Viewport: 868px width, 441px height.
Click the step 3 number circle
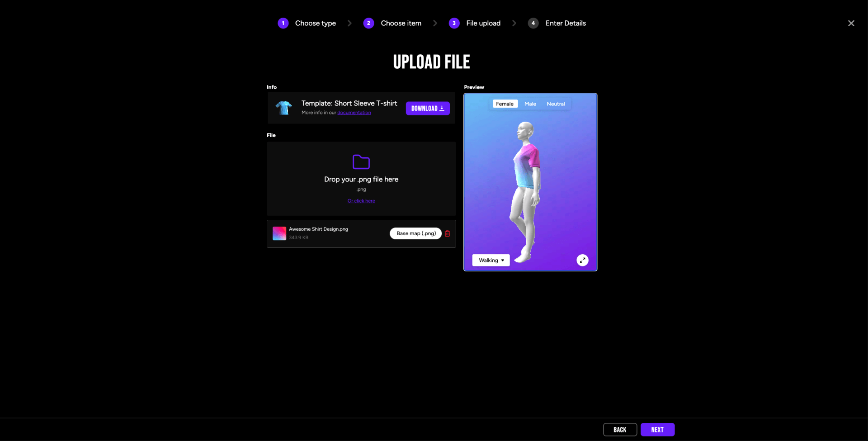454,23
